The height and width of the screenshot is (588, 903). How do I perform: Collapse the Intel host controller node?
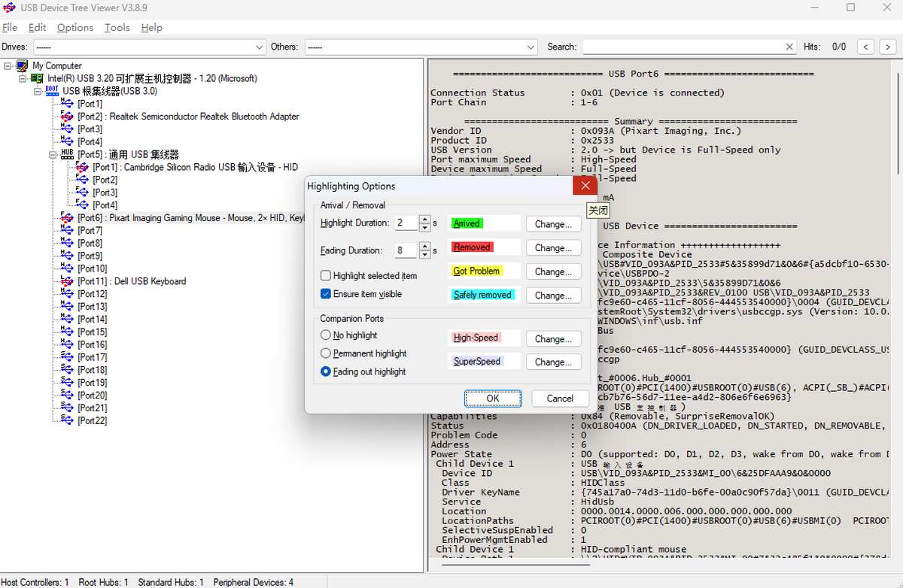[23, 78]
